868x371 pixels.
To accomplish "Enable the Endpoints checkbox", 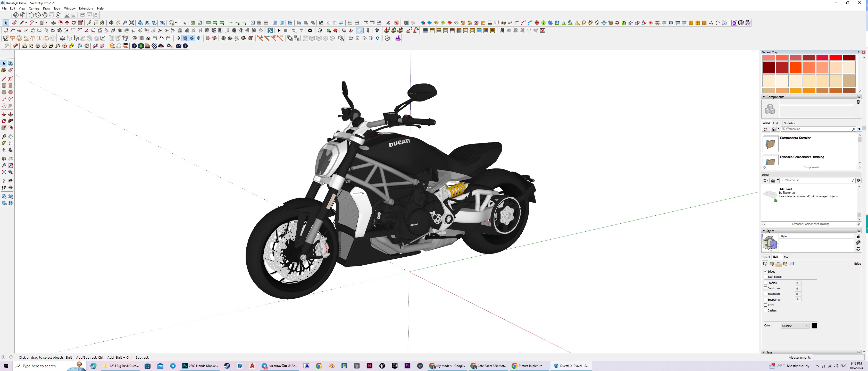I will click(x=765, y=299).
